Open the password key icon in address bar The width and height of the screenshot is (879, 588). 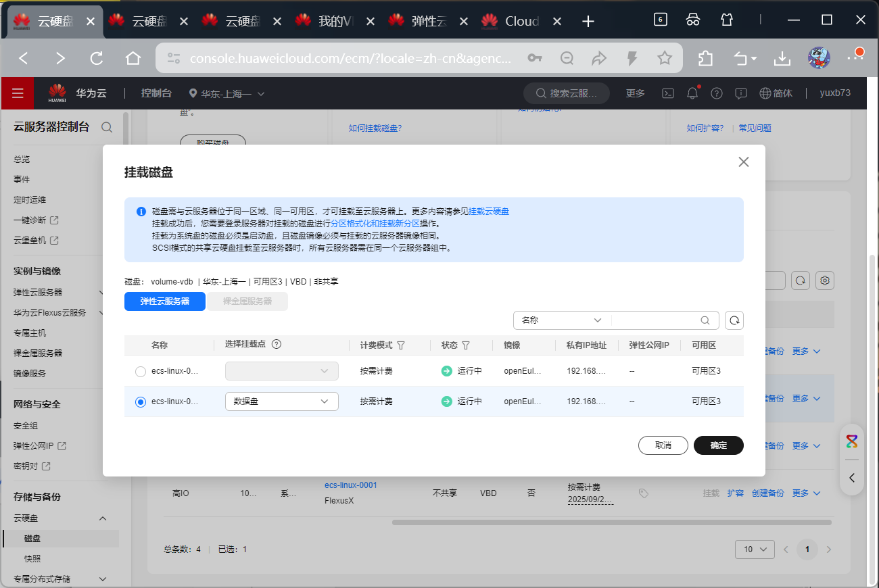click(535, 58)
